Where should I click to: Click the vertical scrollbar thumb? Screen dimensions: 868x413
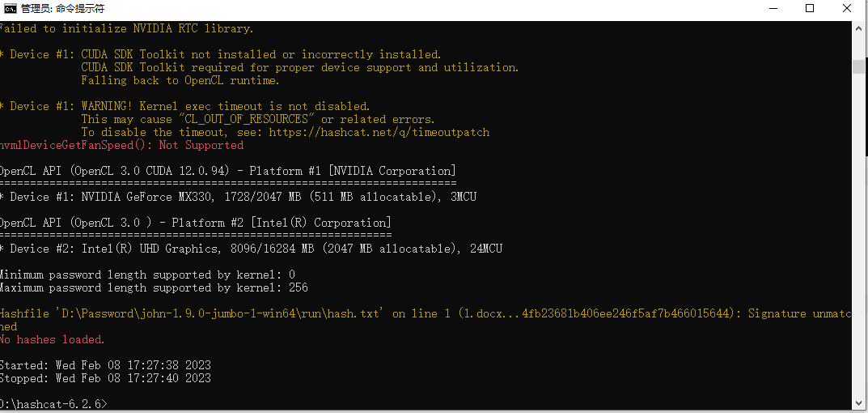(x=858, y=66)
